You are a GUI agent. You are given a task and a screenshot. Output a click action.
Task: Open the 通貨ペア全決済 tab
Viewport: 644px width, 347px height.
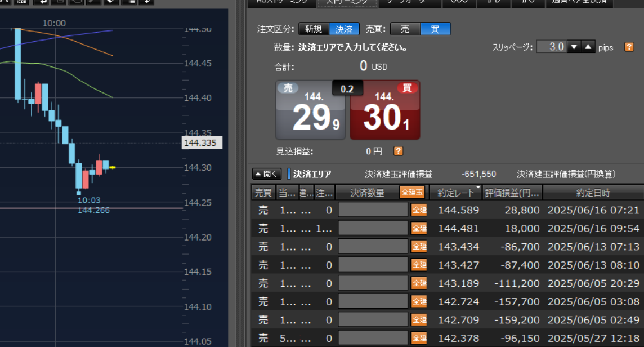(x=579, y=2)
